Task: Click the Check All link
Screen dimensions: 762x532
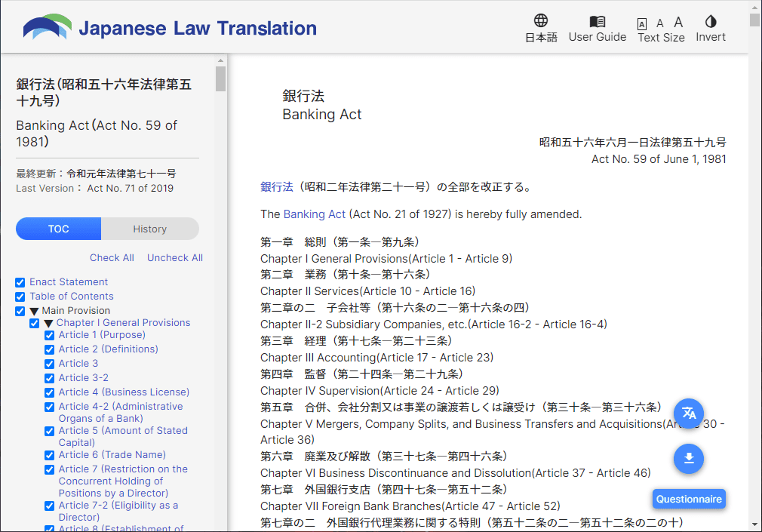Action: tap(112, 258)
